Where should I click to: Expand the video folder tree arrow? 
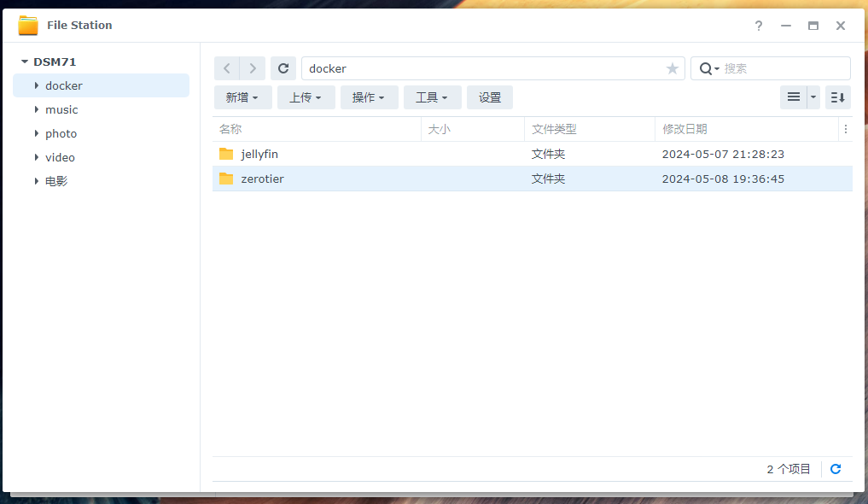pyautogui.click(x=37, y=157)
